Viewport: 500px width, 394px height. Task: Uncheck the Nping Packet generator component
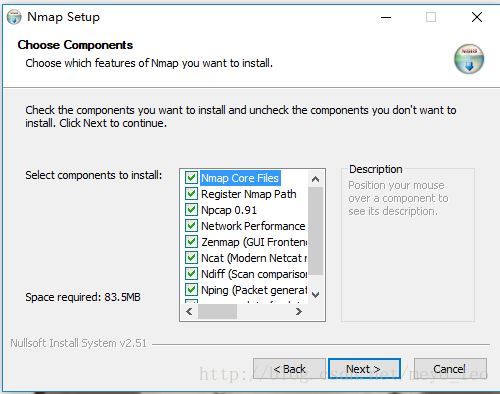(191, 290)
